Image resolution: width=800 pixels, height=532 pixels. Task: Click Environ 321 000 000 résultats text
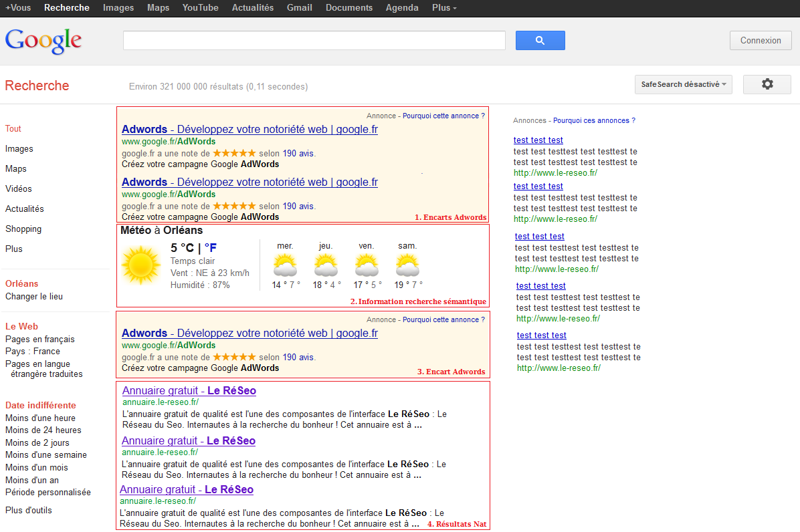coord(218,87)
